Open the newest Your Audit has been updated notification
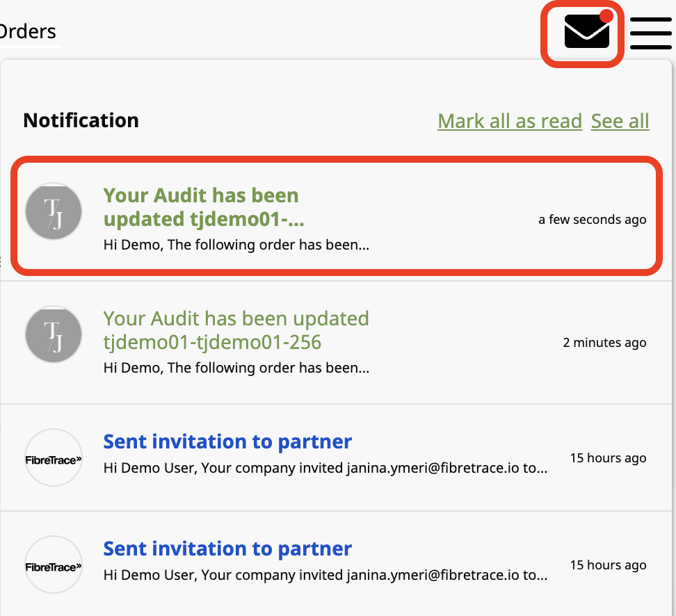Screen dimensions: 676x616 (200, 206)
